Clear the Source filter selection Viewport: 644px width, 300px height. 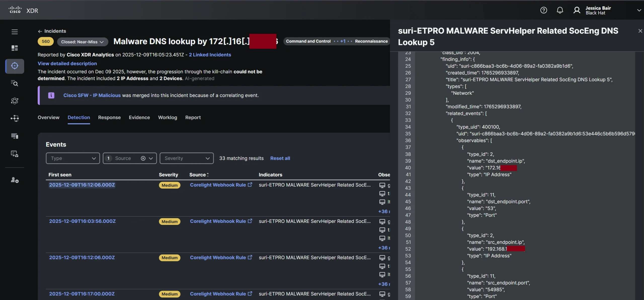tap(143, 158)
